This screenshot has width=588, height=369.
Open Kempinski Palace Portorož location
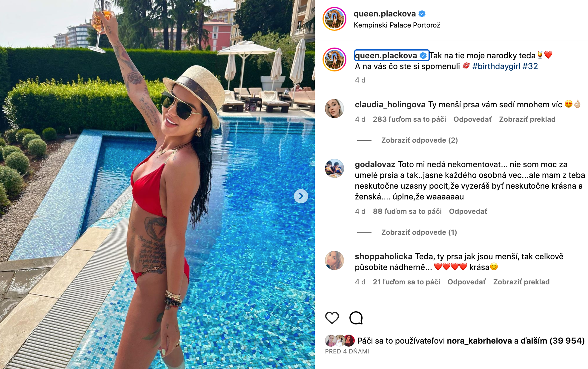tap(397, 25)
